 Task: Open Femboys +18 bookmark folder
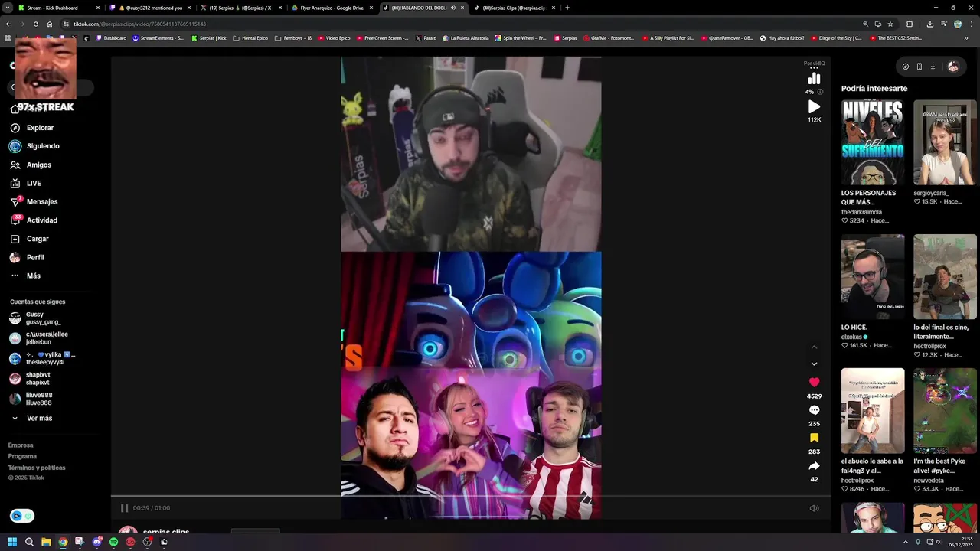point(293,37)
